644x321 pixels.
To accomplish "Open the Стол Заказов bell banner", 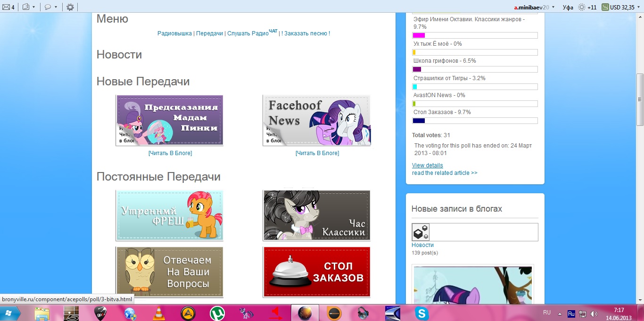I will click(x=317, y=272).
